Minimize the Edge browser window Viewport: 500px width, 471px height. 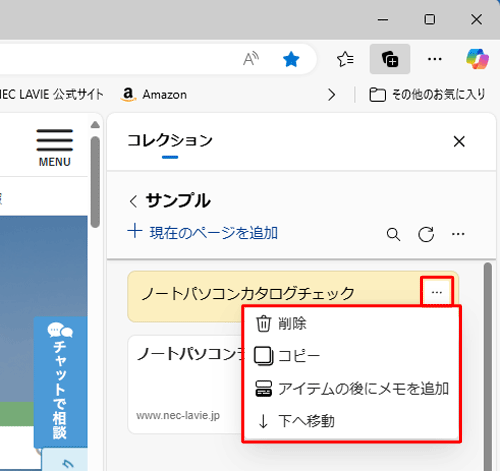[383, 19]
